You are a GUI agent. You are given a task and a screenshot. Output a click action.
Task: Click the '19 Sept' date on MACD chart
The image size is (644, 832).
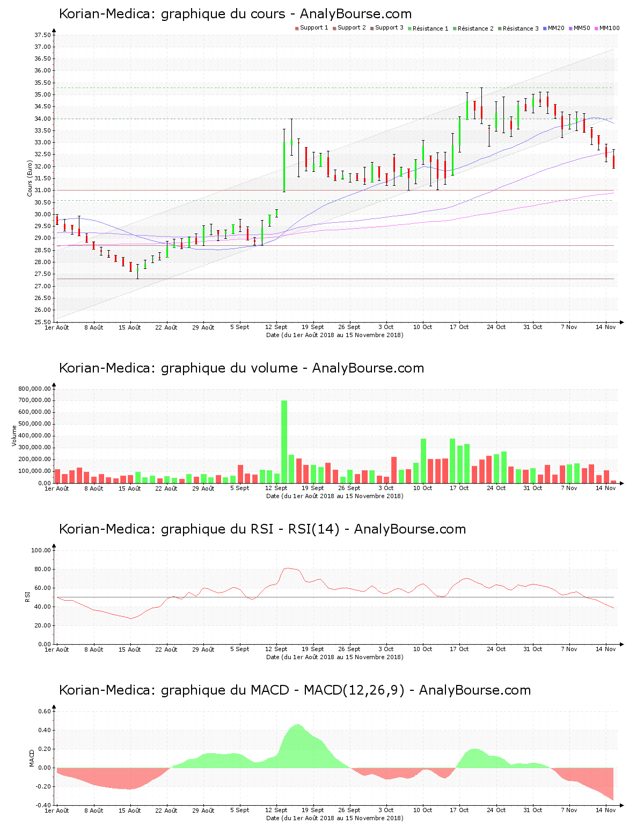(313, 811)
